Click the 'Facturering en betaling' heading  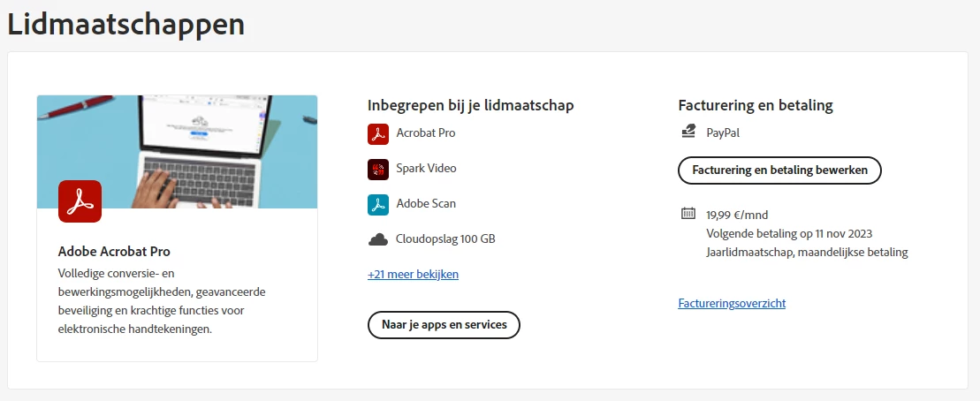tap(756, 105)
